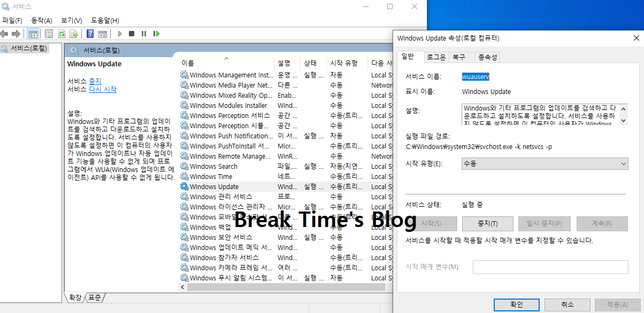This screenshot has width=644, height=313.
Task: Click the Start Service play icon in the toolbar
Action: 120,34
